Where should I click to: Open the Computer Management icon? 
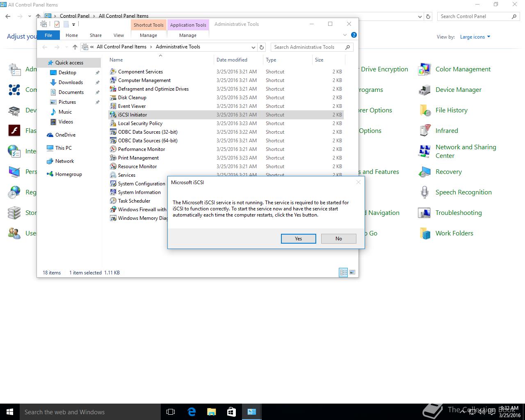point(113,80)
